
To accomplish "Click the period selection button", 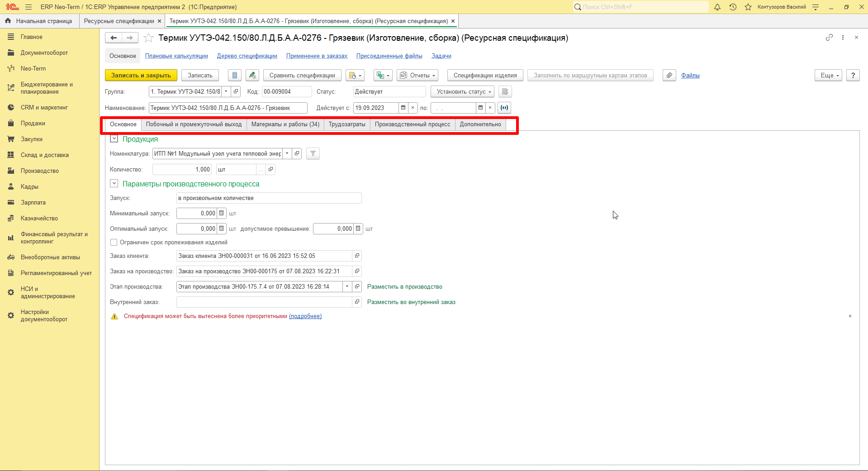I will [x=504, y=108].
